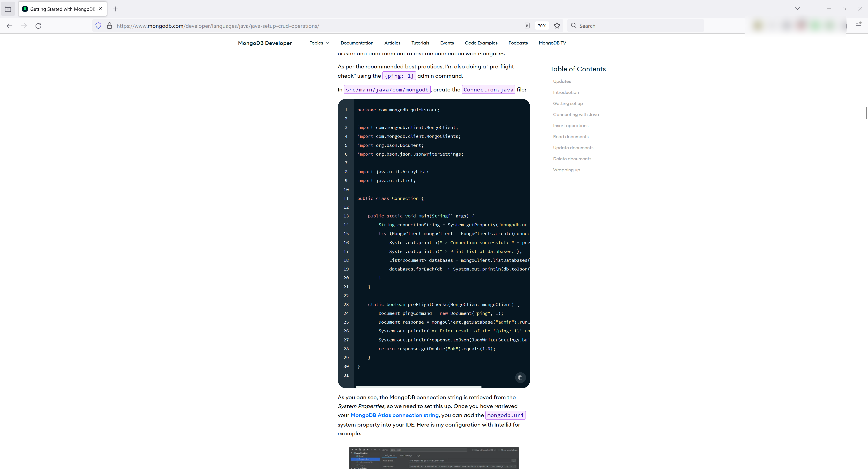Click the site padlock security icon

109,26
